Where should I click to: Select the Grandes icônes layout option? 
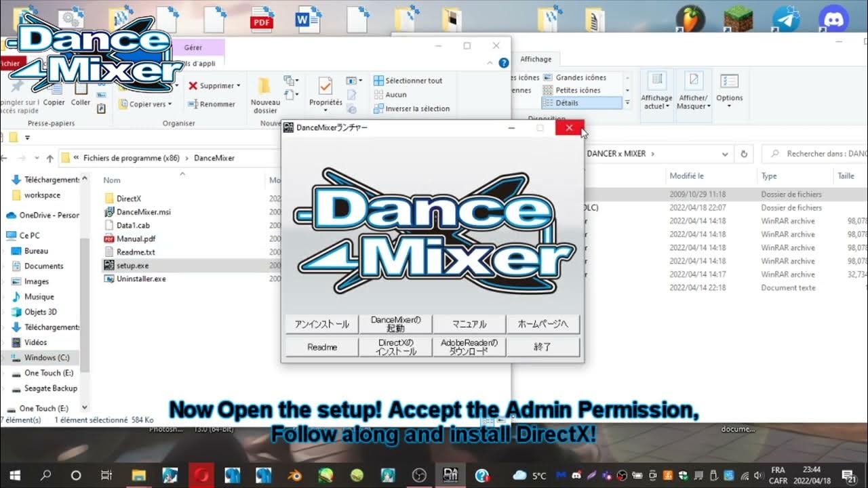[574, 78]
